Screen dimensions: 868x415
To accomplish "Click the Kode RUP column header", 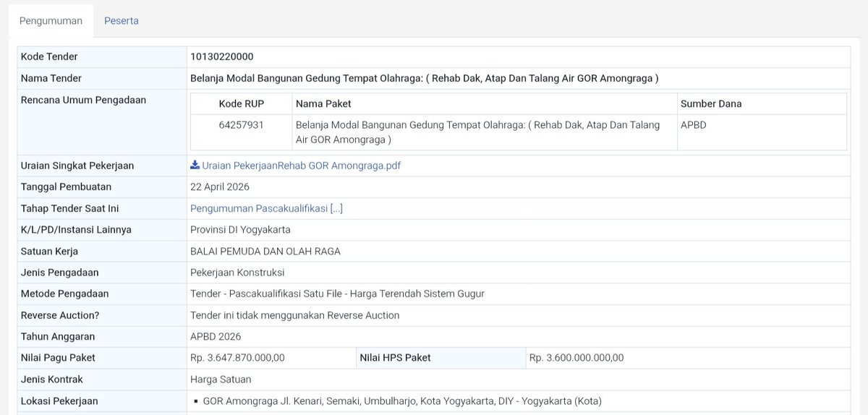I will 241,103.
